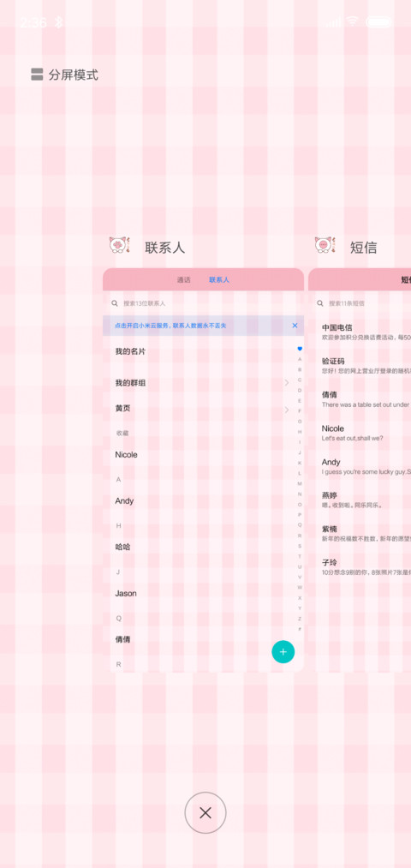Jump to favorites heart in index bar
Screen dimensions: 411x868
coord(300,349)
